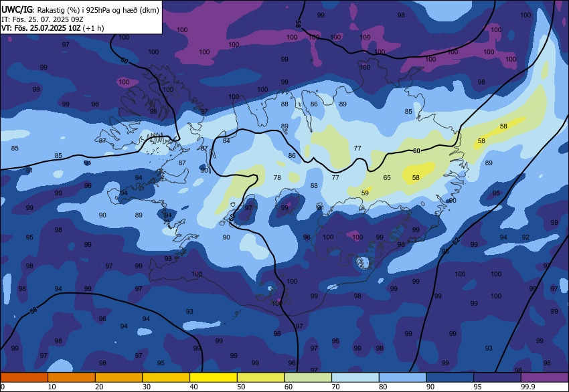The height and width of the screenshot is (392, 569).
Task: Pick the 95–99.9 dark navy legend swatch
Action: [497, 377]
